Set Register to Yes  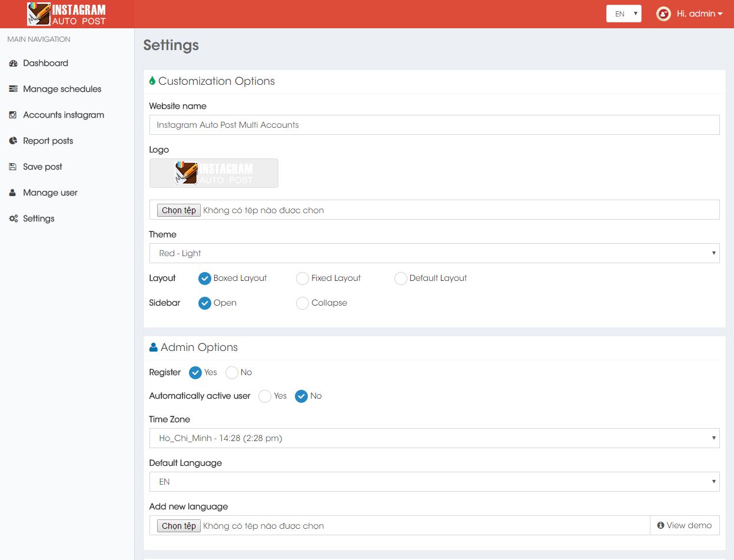pyautogui.click(x=195, y=372)
